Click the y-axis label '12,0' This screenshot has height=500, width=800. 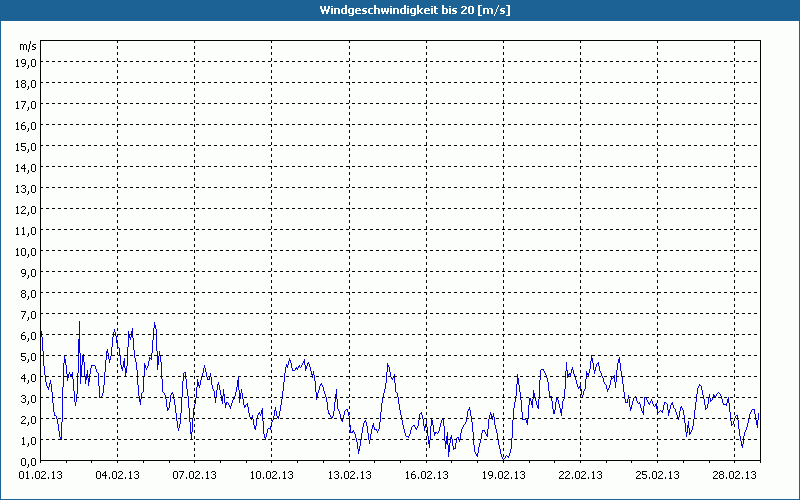pos(28,210)
